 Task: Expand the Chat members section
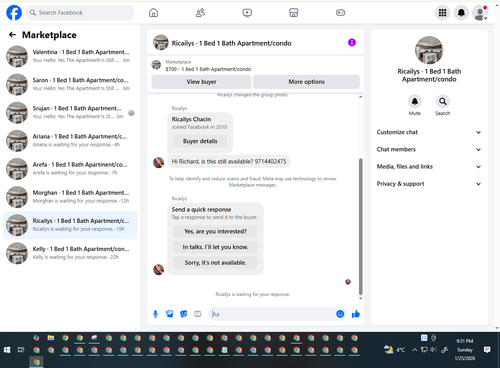[x=429, y=149]
